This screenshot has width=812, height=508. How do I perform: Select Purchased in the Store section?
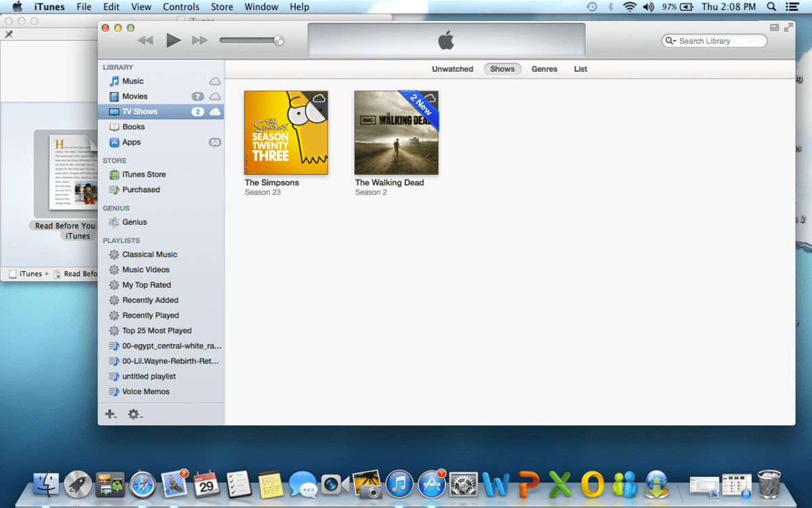pyautogui.click(x=141, y=190)
